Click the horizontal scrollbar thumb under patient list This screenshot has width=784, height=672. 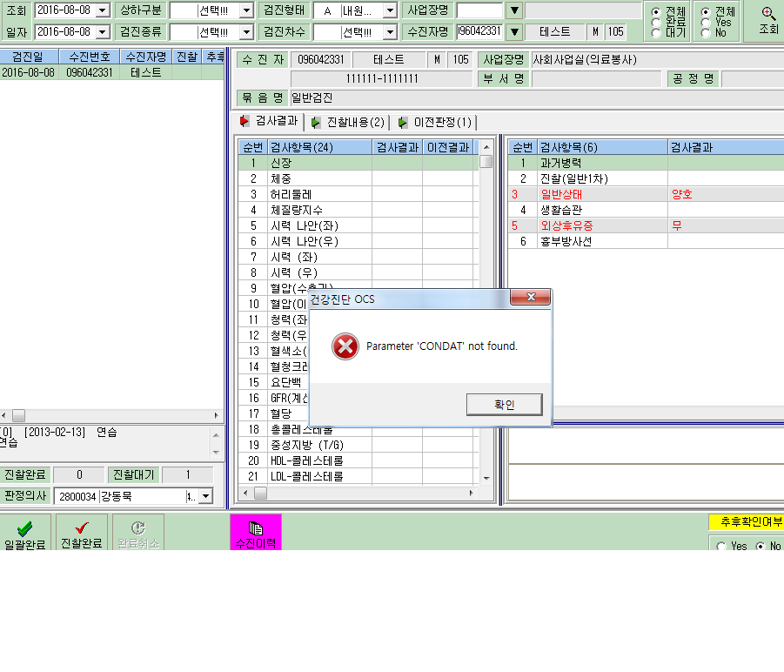click(x=18, y=415)
